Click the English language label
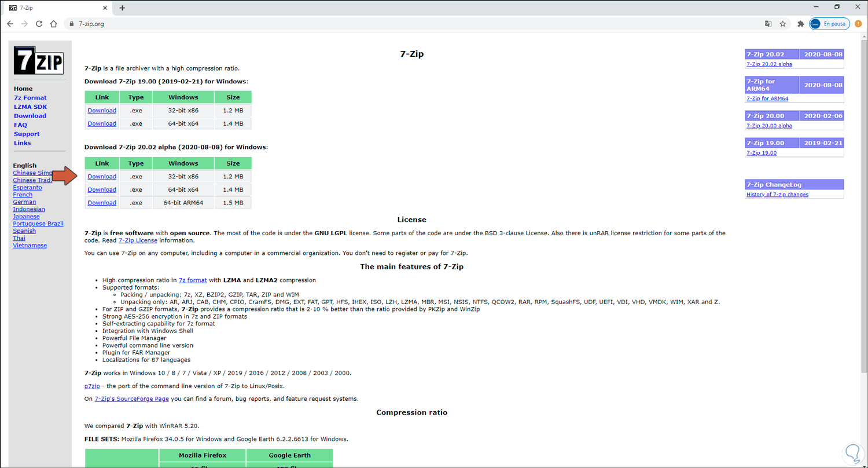Screen dimensions: 868x468 [x=25, y=166]
